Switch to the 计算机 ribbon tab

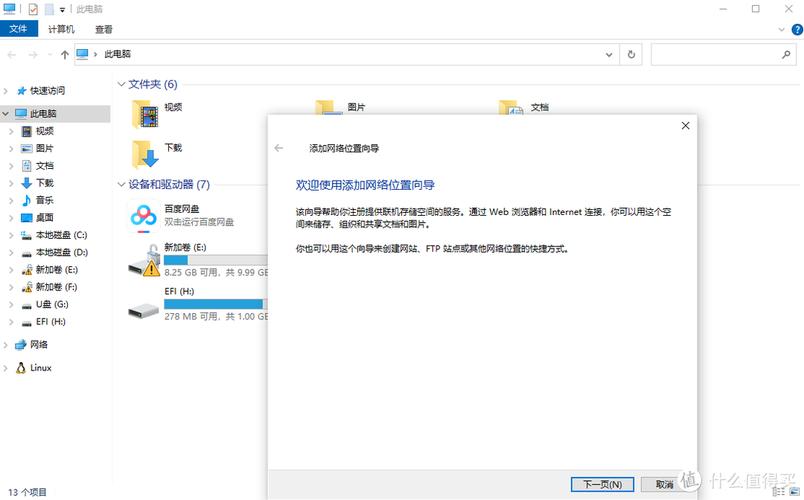(62, 29)
